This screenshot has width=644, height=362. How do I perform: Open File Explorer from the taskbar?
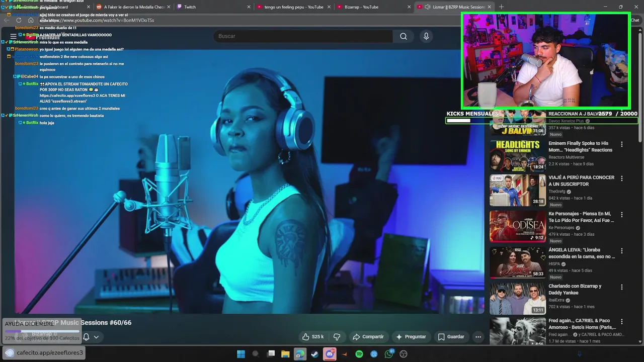[x=285, y=354]
